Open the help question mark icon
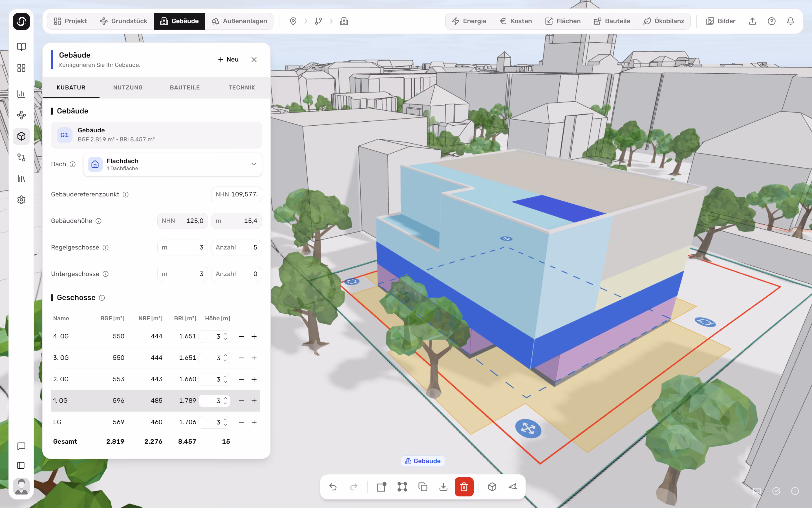The image size is (812, 508). point(771,21)
